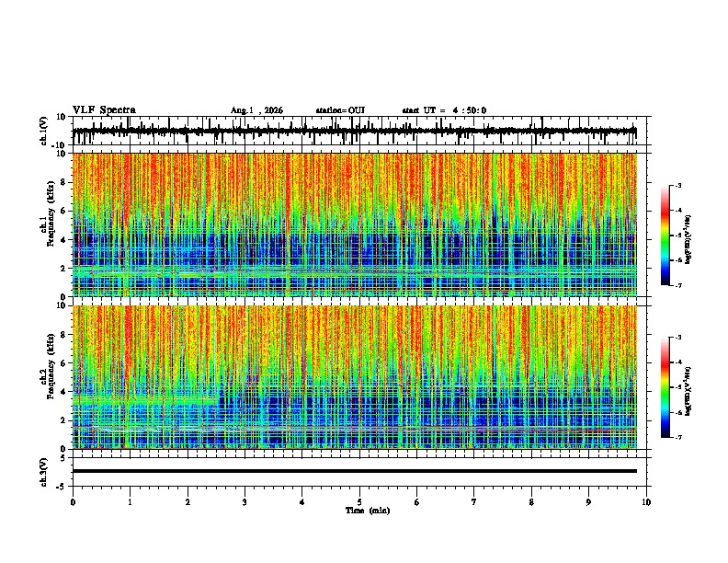Select the date text "Aug.1 , 2026"

click(256, 110)
